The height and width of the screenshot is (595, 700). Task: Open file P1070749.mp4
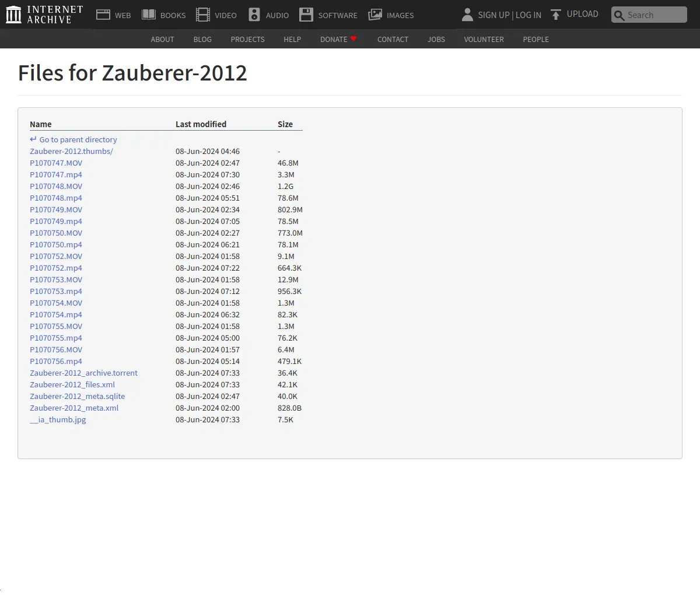point(56,221)
